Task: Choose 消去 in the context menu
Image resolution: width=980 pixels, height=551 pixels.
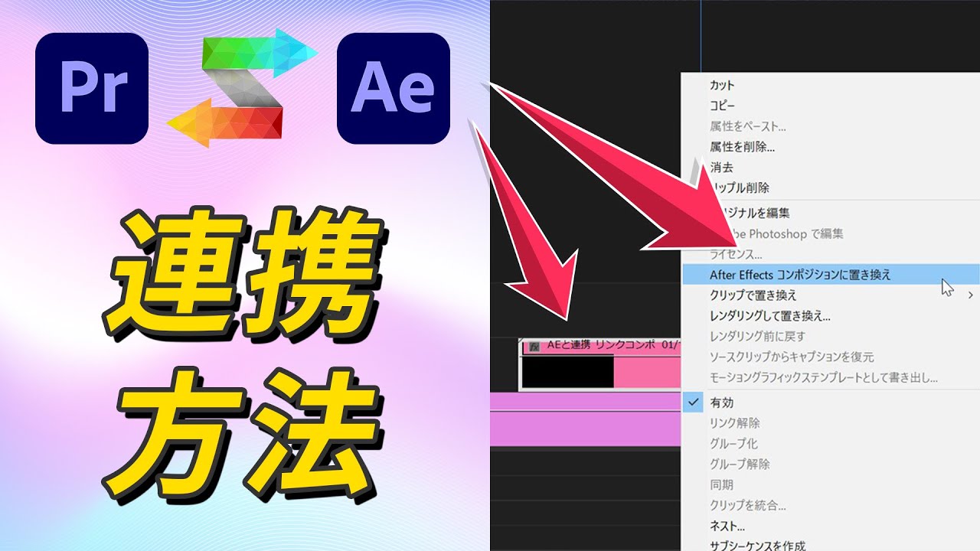Action: [721, 167]
